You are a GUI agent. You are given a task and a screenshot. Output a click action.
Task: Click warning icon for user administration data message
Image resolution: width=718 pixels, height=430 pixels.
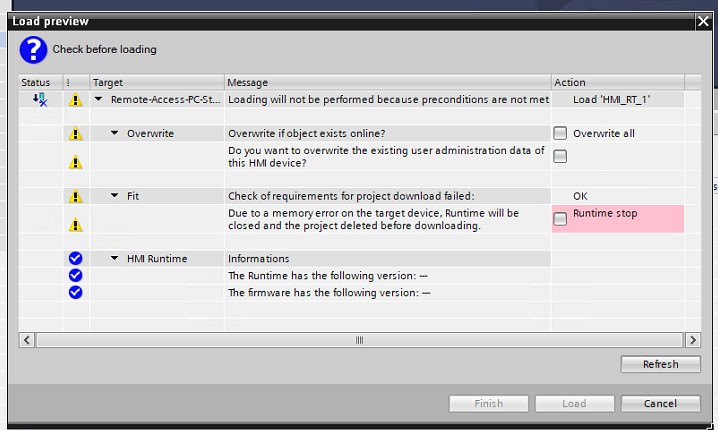76,162
